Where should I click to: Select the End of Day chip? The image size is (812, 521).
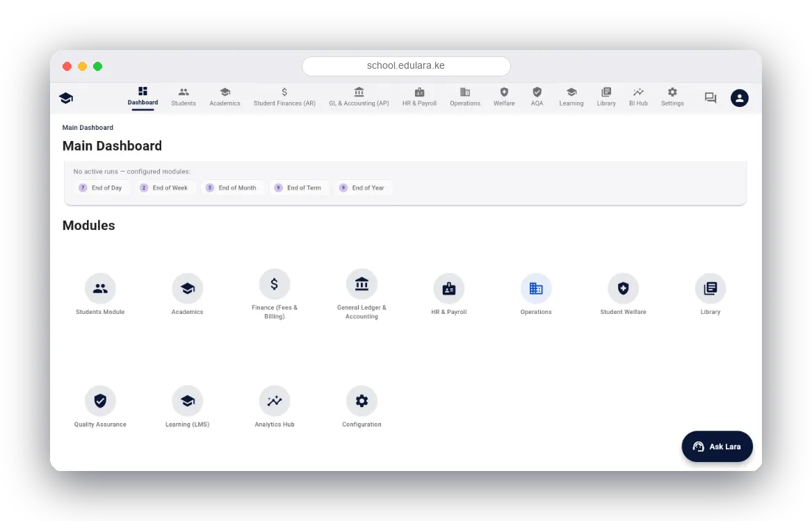click(x=101, y=188)
